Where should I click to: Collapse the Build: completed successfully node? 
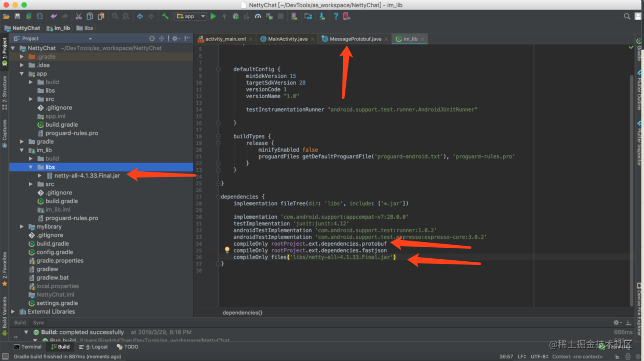[x=26, y=332]
